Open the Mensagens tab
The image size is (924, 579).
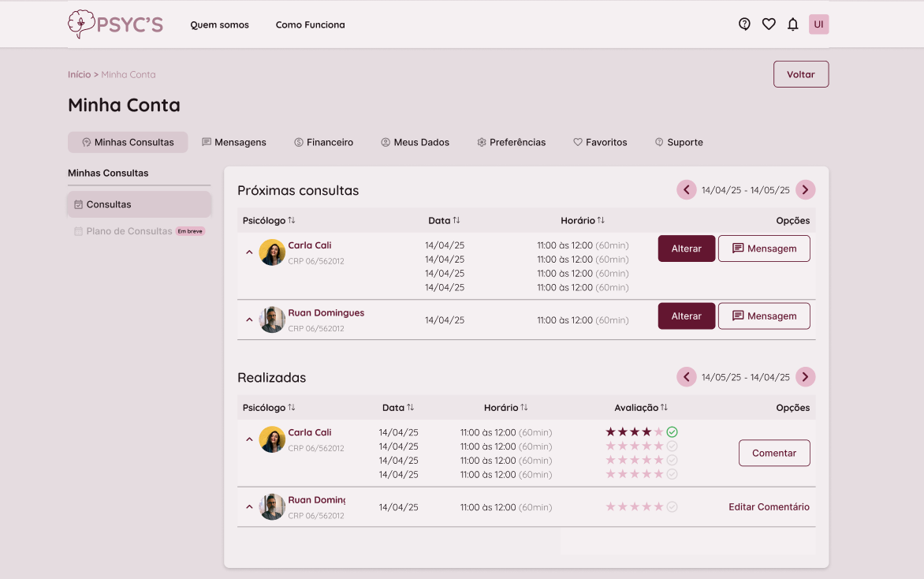(x=233, y=143)
